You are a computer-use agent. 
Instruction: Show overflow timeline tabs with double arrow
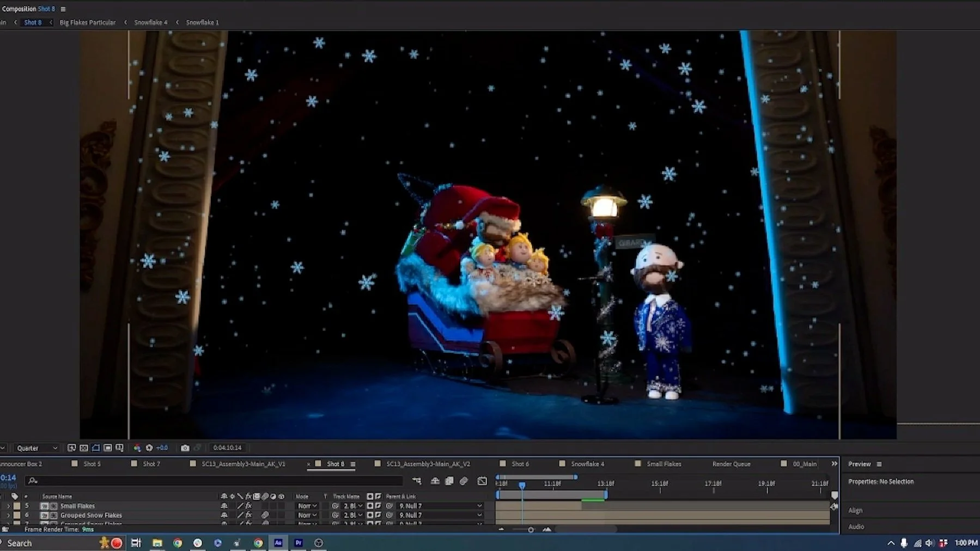pos(834,464)
